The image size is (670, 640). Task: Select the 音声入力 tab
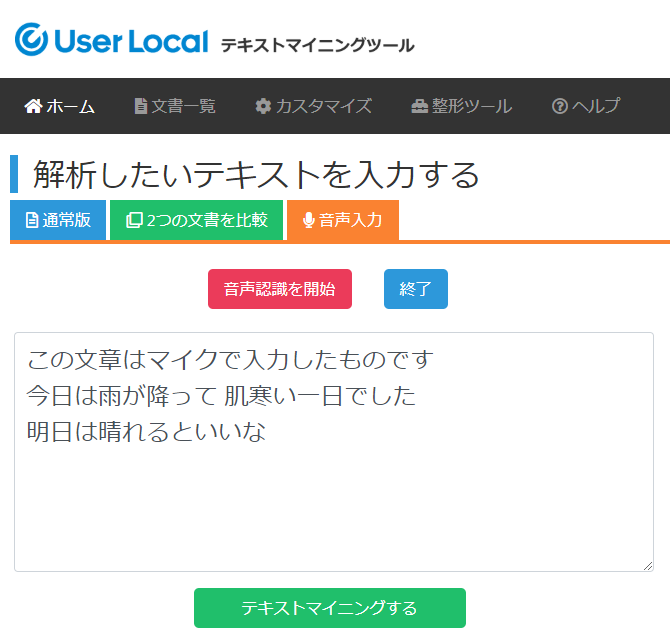[343, 220]
